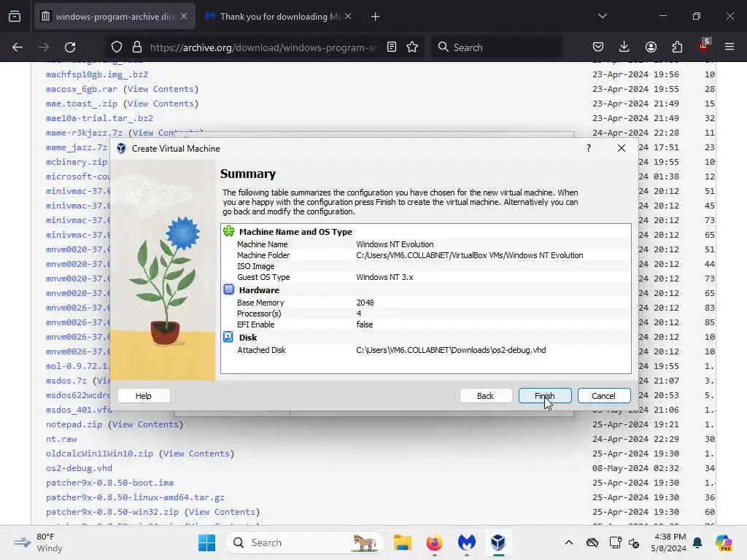Screen dimensions: 747x560
Task: Select the ISO Image row
Action: click(x=426, y=266)
